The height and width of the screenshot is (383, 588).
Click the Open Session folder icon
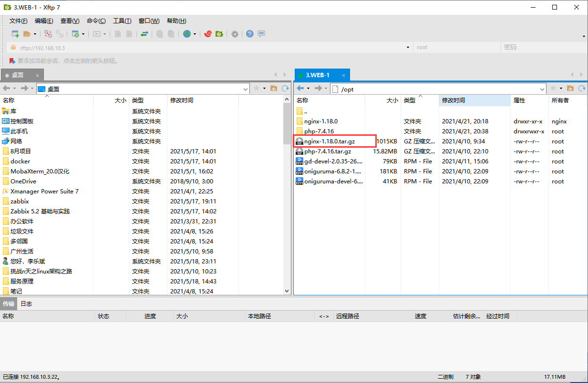click(x=27, y=34)
